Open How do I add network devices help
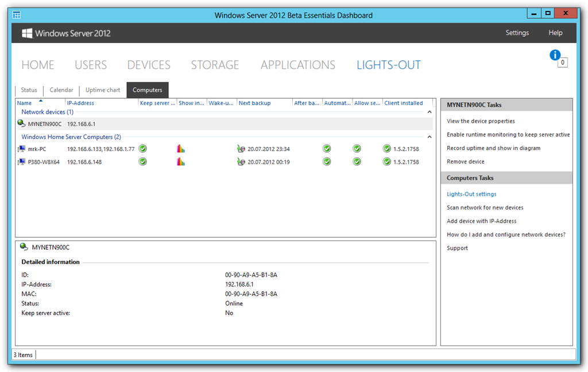Viewport: 588px width, 372px height. 506,234
